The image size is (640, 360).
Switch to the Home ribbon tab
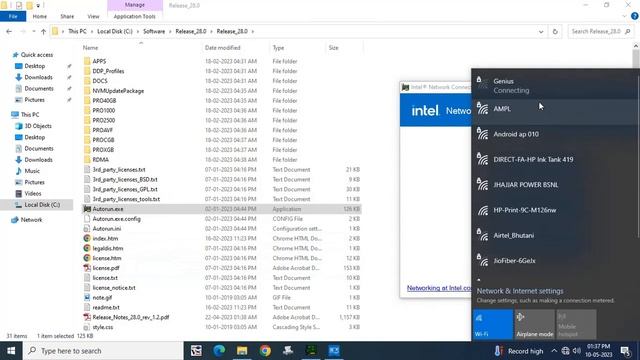point(40,16)
